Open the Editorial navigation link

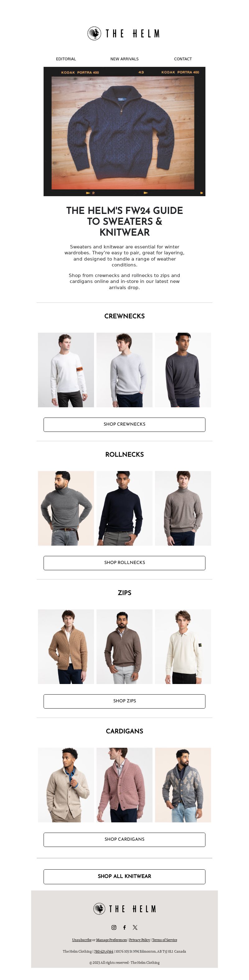click(x=66, y=59)
